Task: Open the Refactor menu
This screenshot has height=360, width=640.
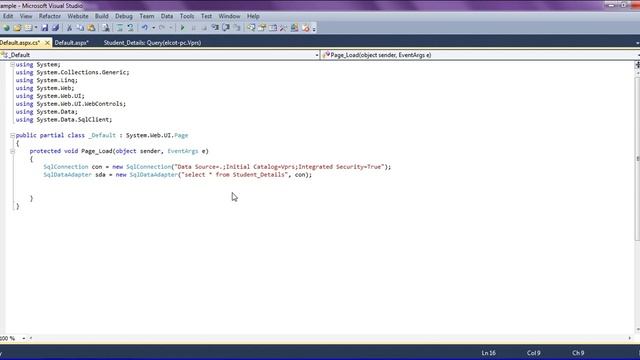Action: (50, 16)
